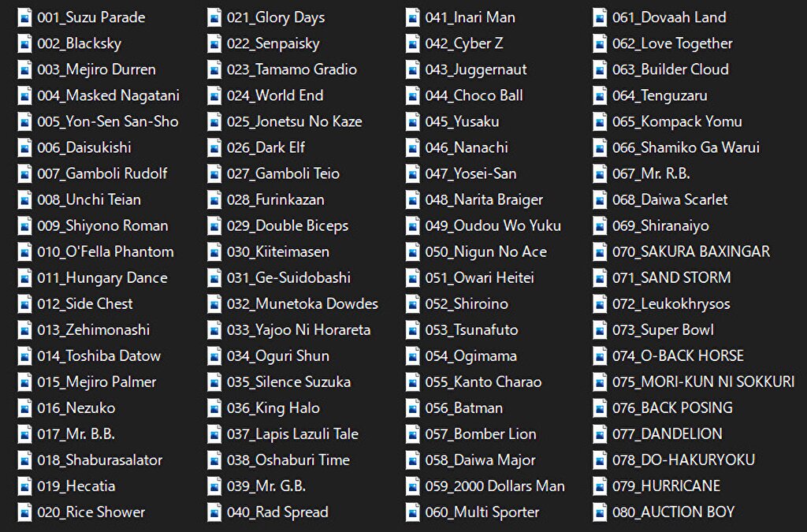Image resolution: width=807 pixels, height=532 pixels.
Task: Click the icon of 053_Tsunafuto
Action: coord(412,331)
